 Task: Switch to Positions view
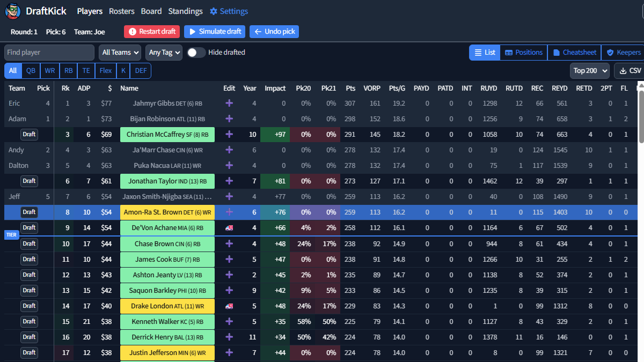(524, 53)
